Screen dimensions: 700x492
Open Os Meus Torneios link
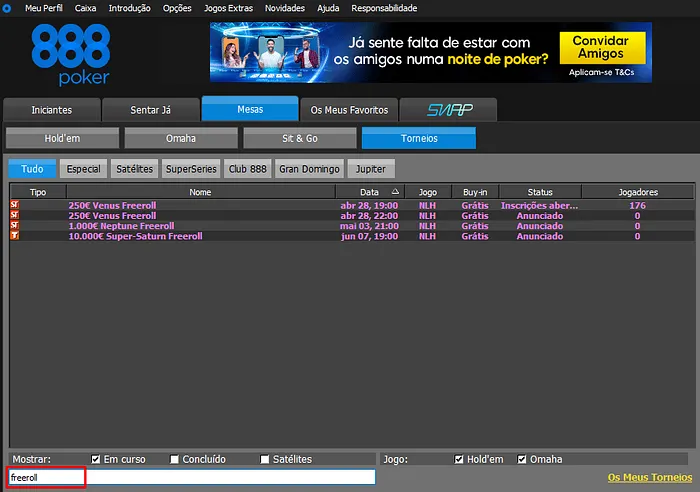650,477
